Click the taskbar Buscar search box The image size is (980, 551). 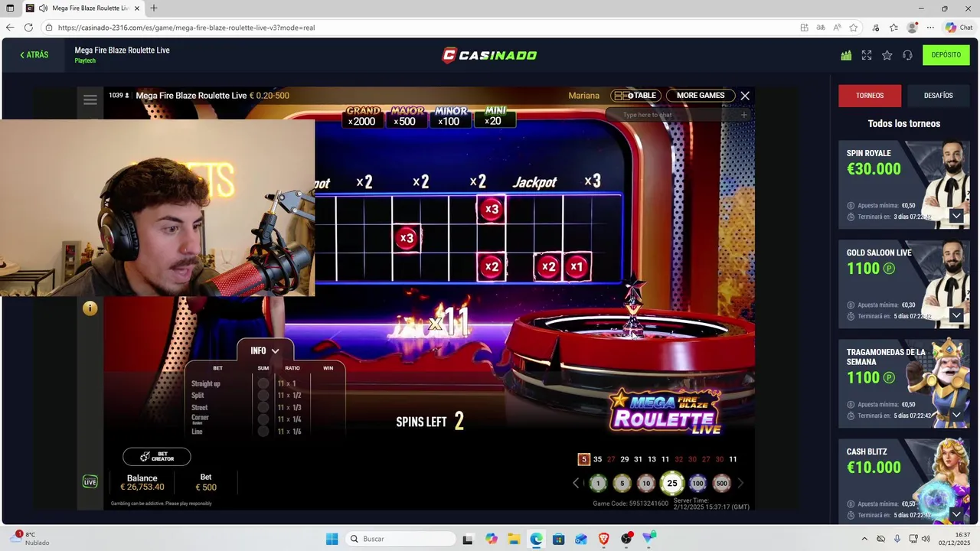pos(399,539)
